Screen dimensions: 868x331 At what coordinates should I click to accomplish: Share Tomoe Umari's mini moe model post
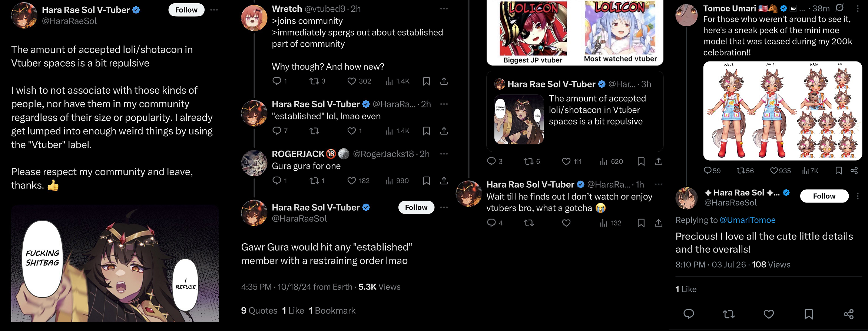[854, 171]
